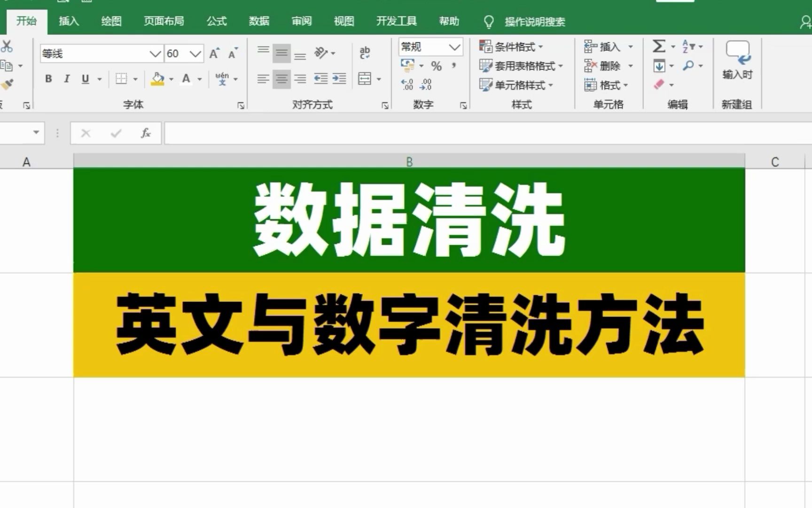Viewport: 812px width, 508px height.
Task: Open 公式 tab
Action: tap(217, 21)
